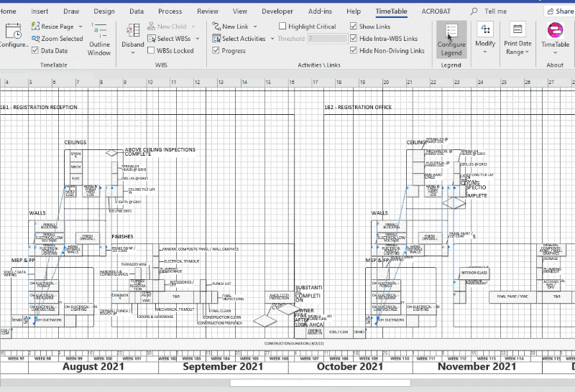Select 'ABOVE CEILING INSPECTIONS COMPLETE' milestone label
Screen dimensions: 575x392
click(160, 151)
